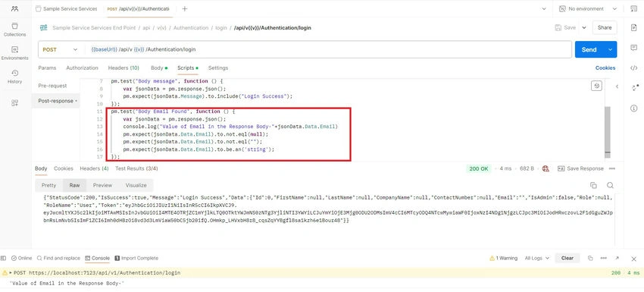The image size is (644, 292).
Task: Add a new request tab with plus icon
Action: [185, 8]
